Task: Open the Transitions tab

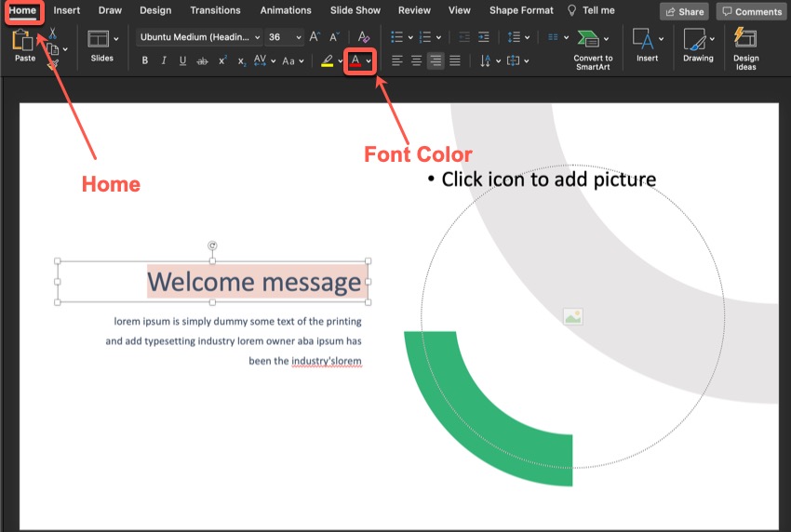Action: pos(215,10)
